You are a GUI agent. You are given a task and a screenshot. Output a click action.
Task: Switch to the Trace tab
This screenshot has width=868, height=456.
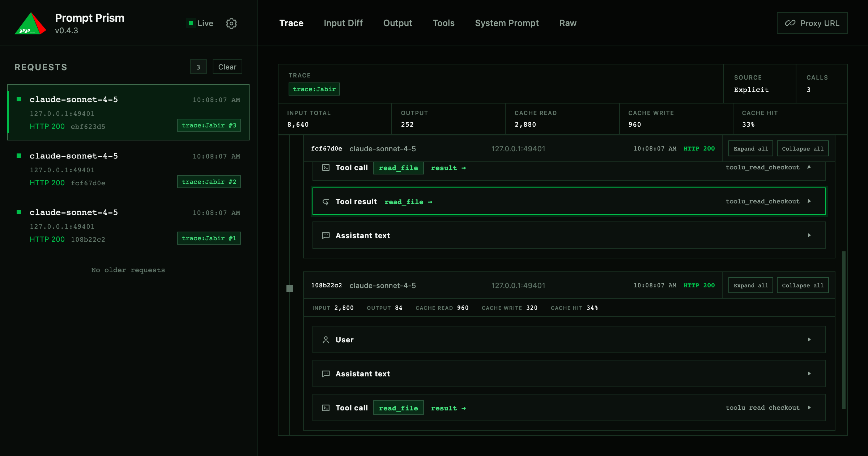(x=291, y=23)
